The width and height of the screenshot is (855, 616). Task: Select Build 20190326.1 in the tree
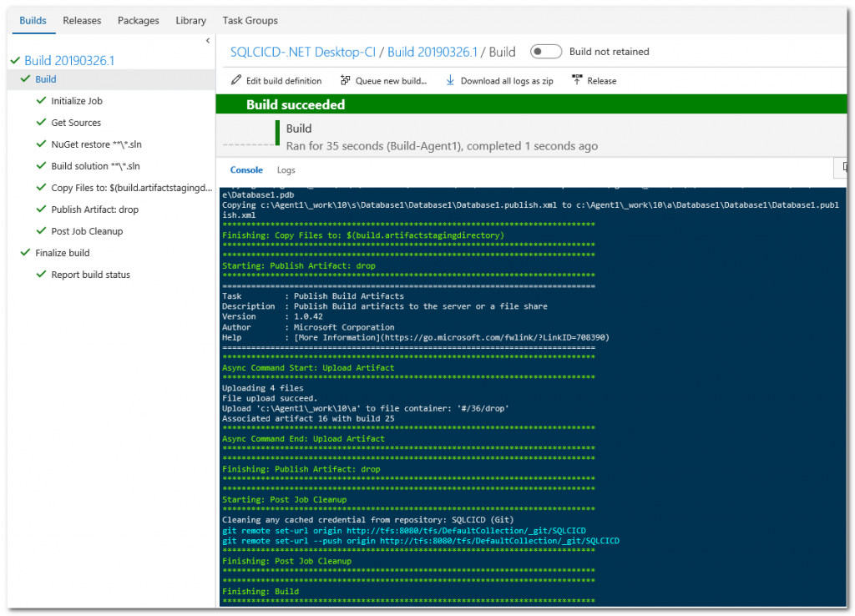click(x=69, y=60)
